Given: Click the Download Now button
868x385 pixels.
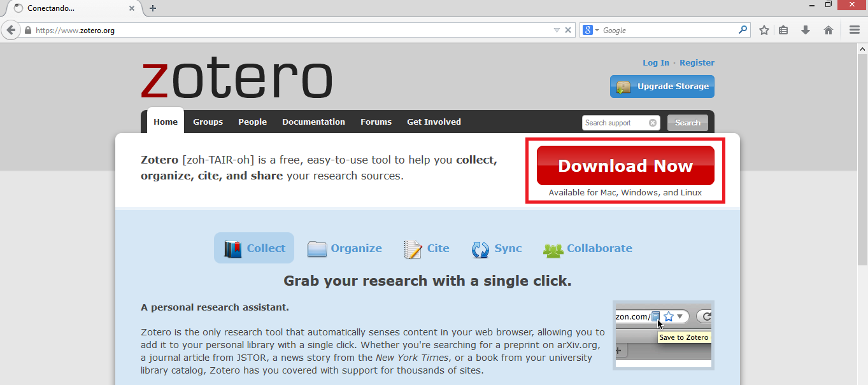Looking at the screenshot, I should pos(625,165).
